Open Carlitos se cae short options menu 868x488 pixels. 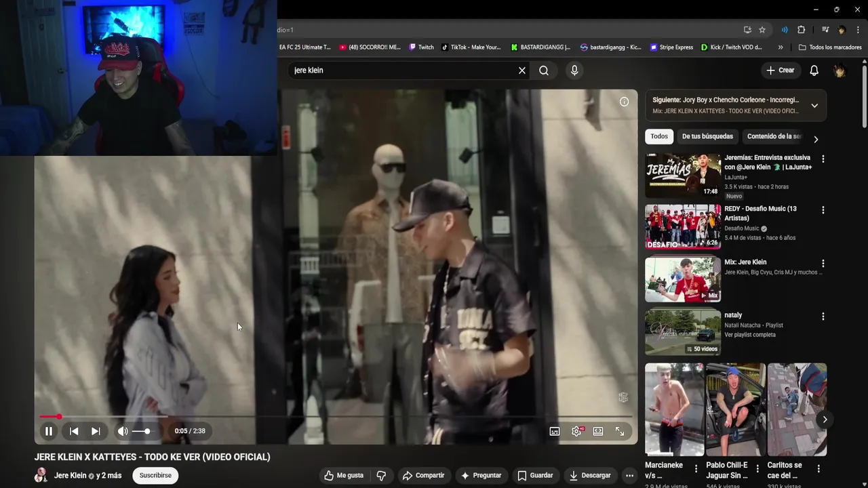click(x=818, y=468)
